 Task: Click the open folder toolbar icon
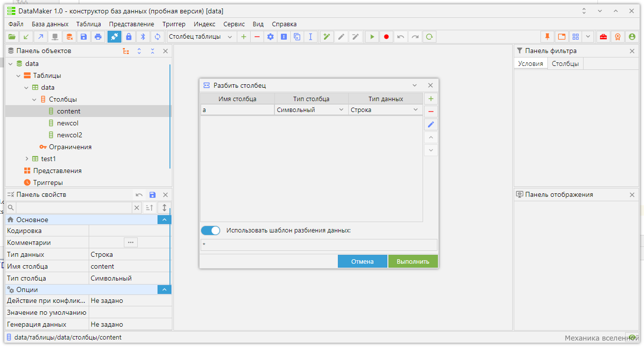pyautogui.click(x=12, y=37)
